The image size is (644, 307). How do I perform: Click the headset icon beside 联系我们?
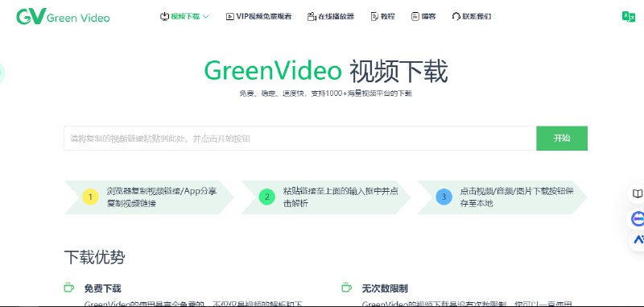[456, 16]
